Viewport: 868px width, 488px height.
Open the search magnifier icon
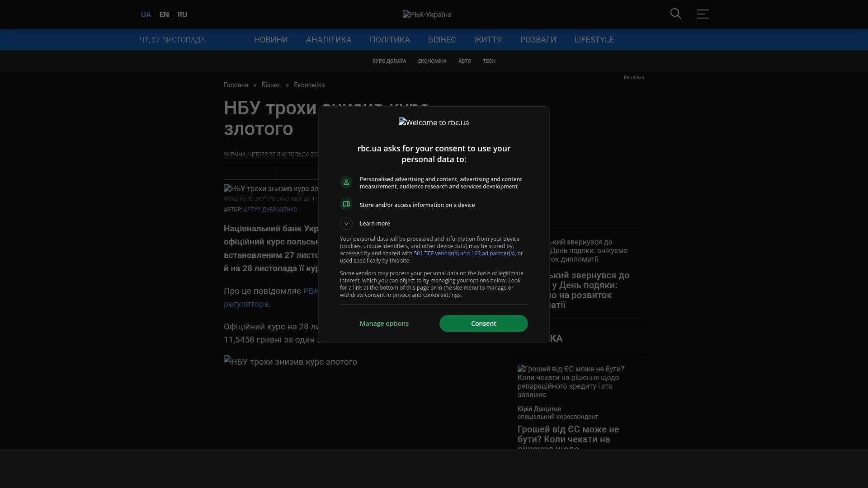(x=675, y=14)
